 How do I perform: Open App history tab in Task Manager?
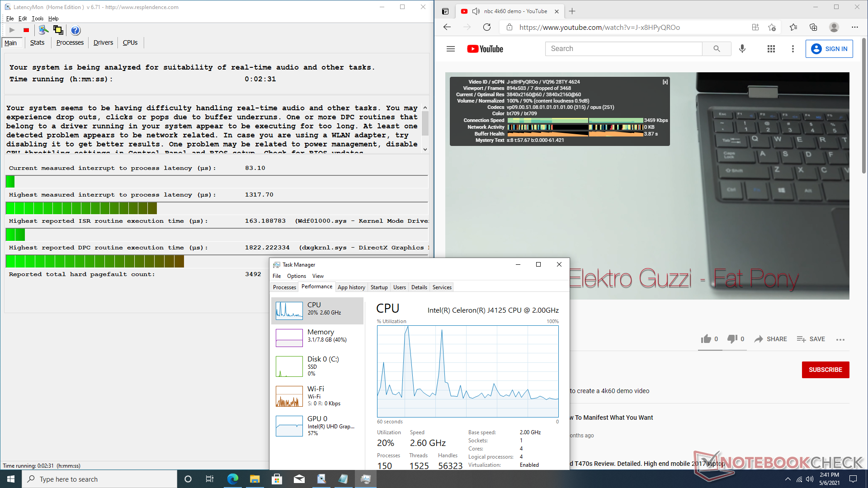tap(351, 287)
